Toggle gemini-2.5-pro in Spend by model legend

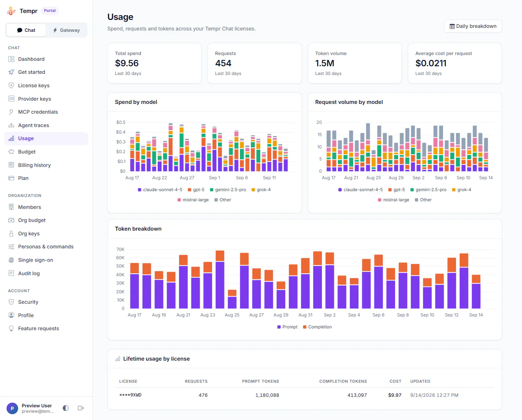[228, 190]
